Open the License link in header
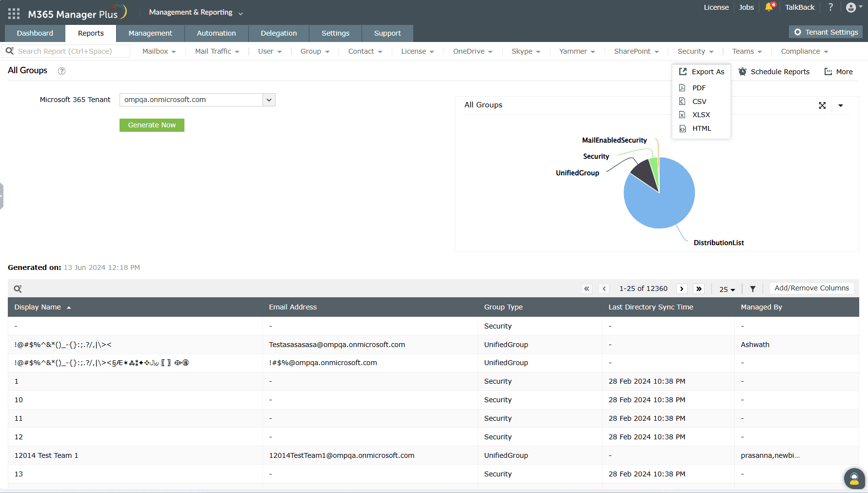The image size is (868, 493). point(716,7)
